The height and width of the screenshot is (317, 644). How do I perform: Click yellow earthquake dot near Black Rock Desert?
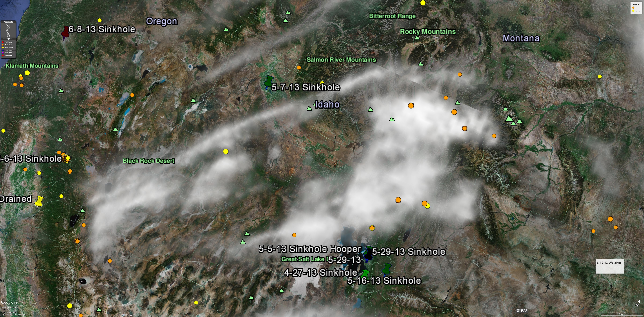[x=226, y=151]
